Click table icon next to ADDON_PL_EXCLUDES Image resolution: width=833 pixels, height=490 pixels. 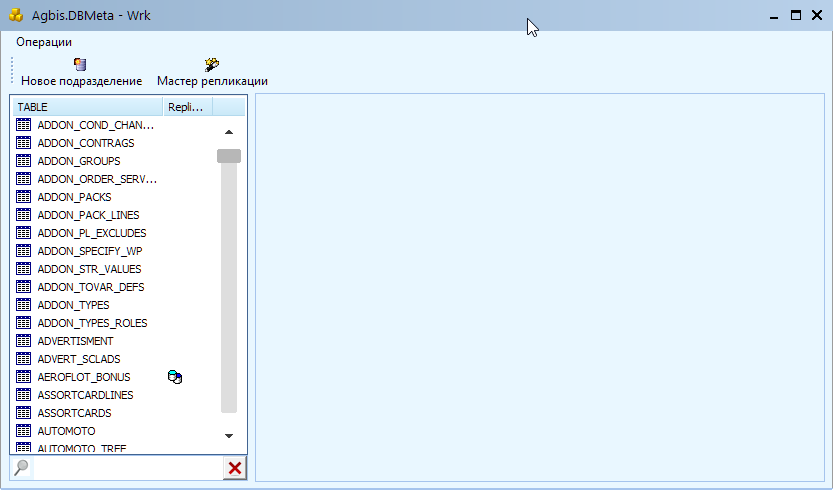click(23, 233)
